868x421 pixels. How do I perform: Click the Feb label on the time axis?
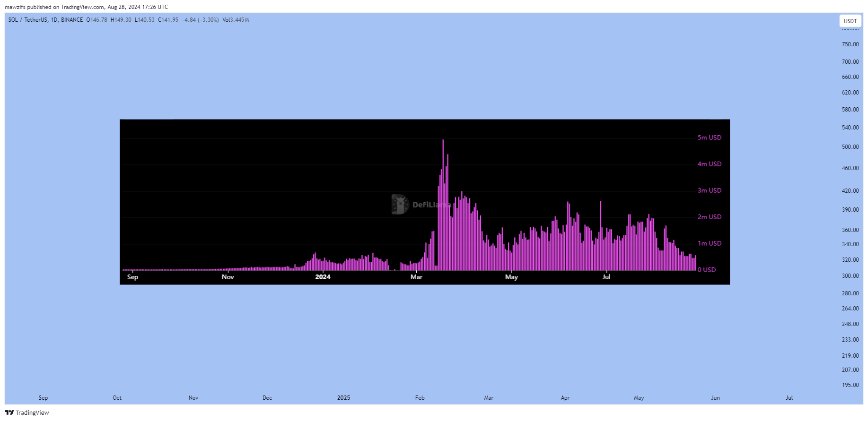coord(420,398)
